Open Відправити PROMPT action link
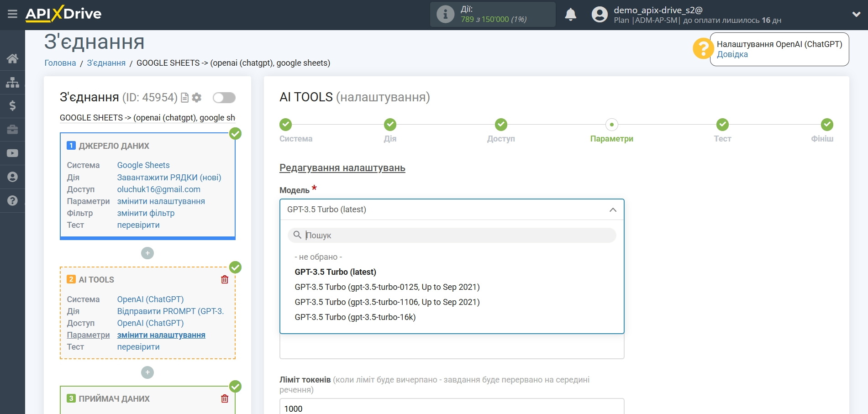 coord(170,311)
